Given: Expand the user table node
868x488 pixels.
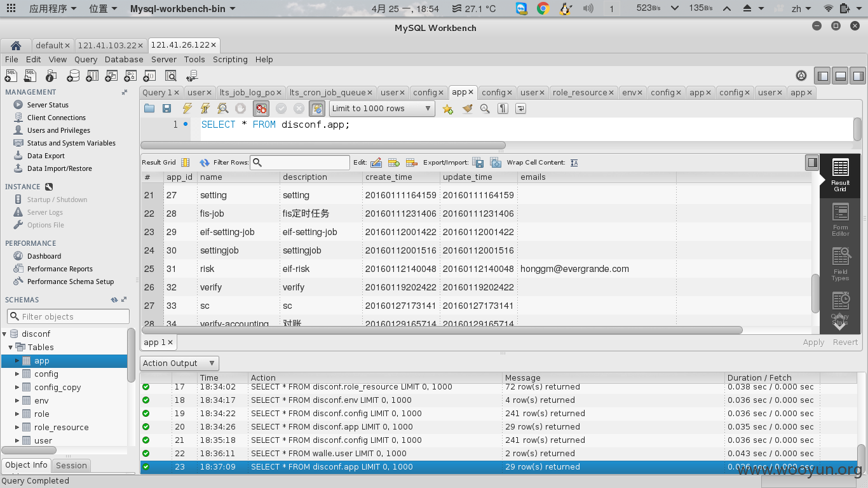Looking at the screenshot, I should [18, 440].
